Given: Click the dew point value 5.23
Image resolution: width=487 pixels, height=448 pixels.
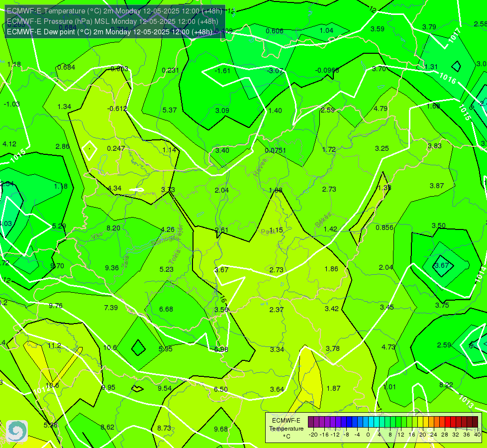Looking at the screenshot, I should click(167, 269).
